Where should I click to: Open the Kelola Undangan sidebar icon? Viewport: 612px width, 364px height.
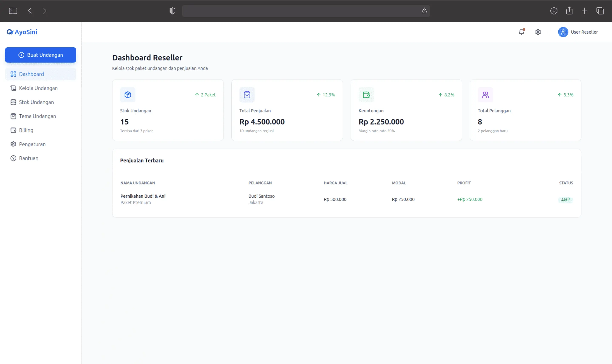13,88
